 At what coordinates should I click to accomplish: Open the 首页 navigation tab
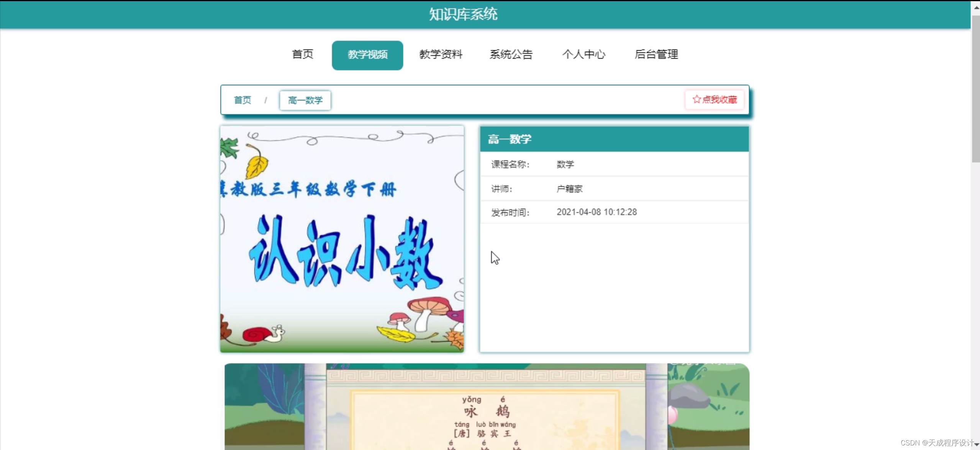[x=302, y=54]
